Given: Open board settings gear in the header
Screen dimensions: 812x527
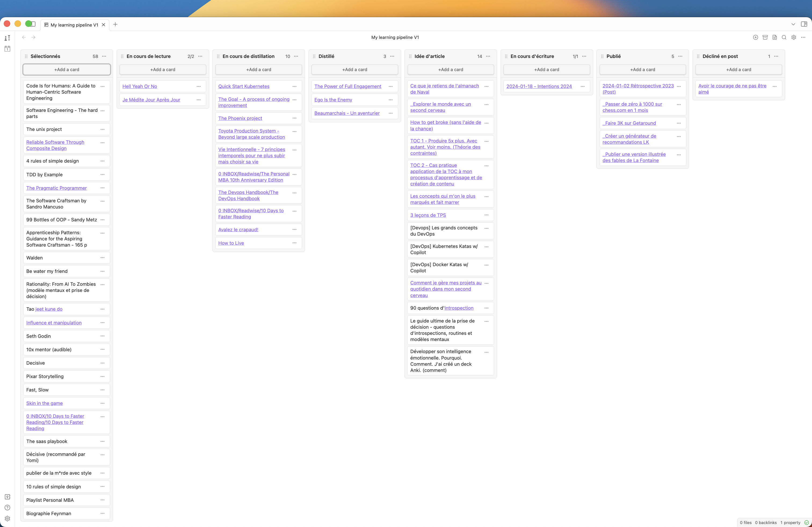Looking at the screenshot, I should click(793, 38).
